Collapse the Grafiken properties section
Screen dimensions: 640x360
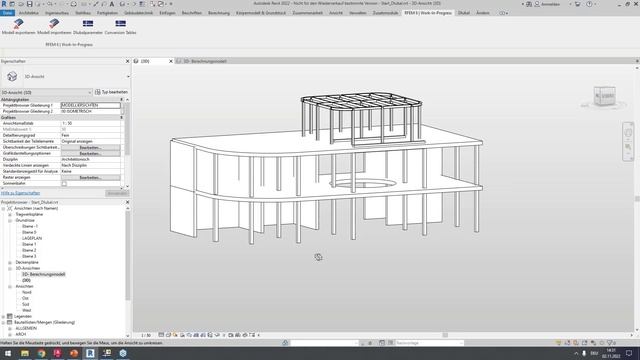(121, 118)
